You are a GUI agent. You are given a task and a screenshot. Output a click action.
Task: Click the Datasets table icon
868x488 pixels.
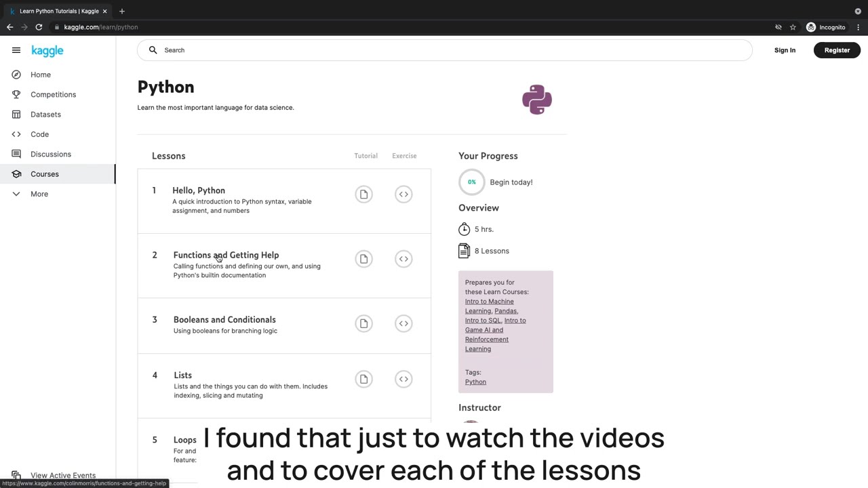point(16,115)
